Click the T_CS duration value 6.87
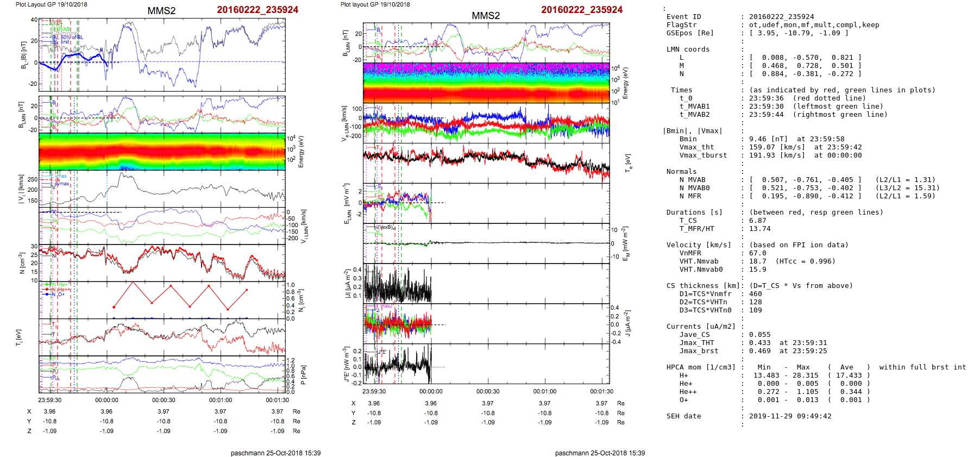This screenshot has height=457, width=980. pos(757,221)
